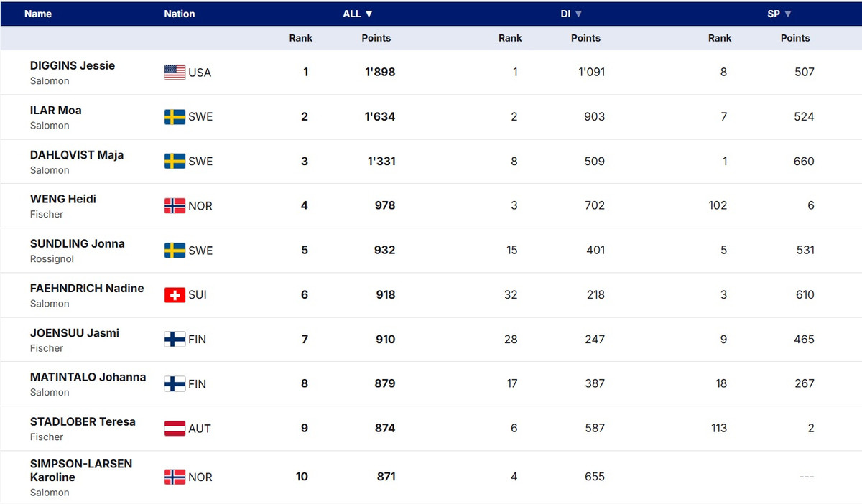This screenshot has height=504, width=862.
Task: Click the Swedish flag beside Dahlqvist Maja
Action: tap(175, 162)
